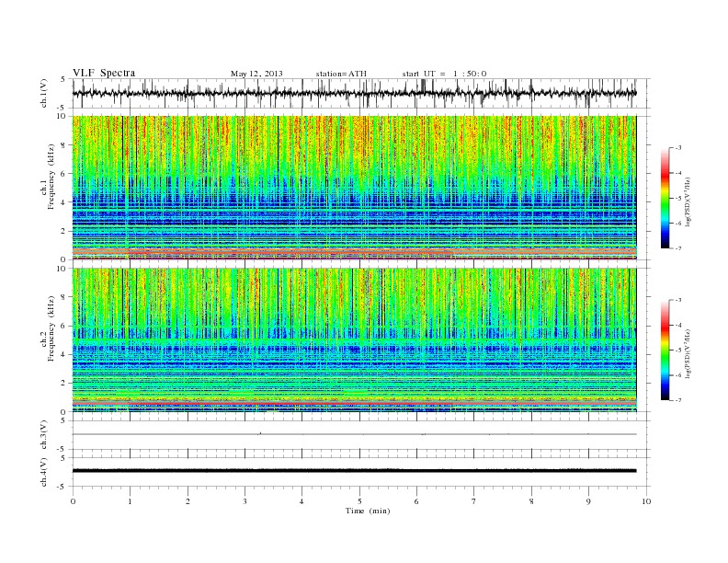Click the ch.2 spectrogram color scale bar

[665, 350]
